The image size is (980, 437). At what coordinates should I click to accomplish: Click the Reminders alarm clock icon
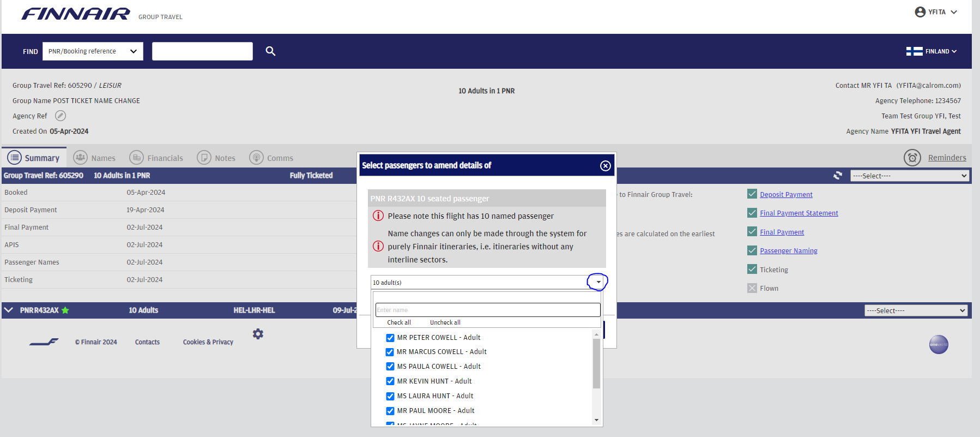click(x=912, y=158)
